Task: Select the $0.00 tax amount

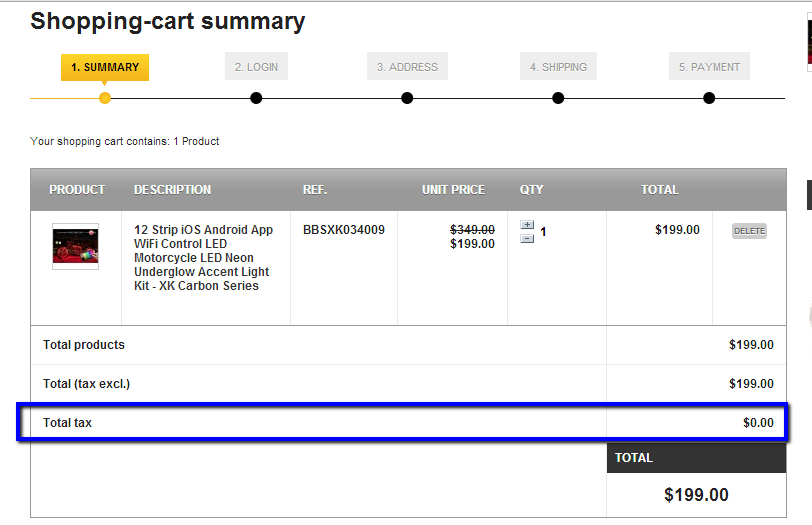Action: [758, 423]
